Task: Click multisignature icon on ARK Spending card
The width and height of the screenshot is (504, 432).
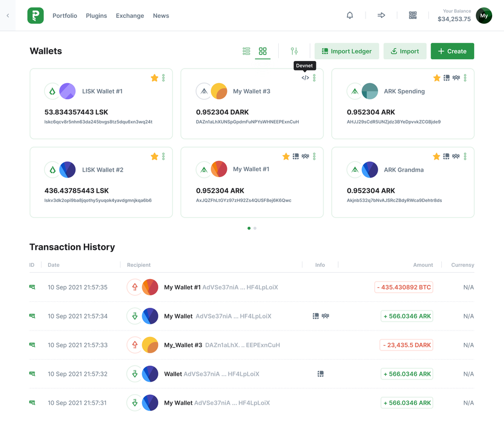Action: click(x=456, y=78)
